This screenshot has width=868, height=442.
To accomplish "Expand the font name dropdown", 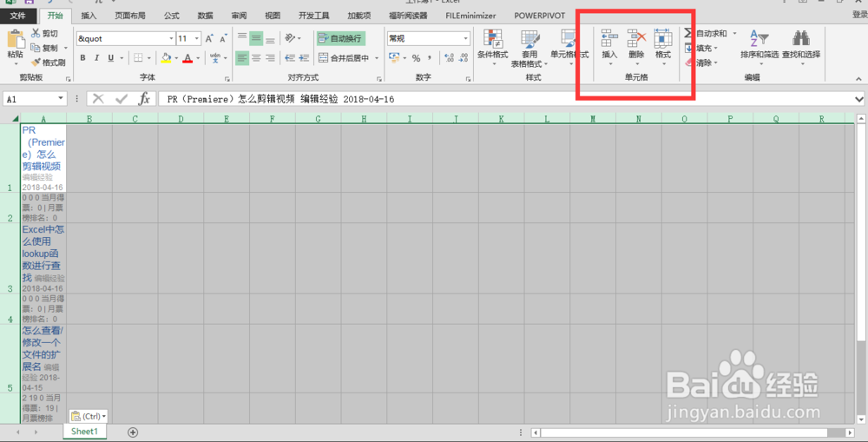I will click(x=171, y=38).
